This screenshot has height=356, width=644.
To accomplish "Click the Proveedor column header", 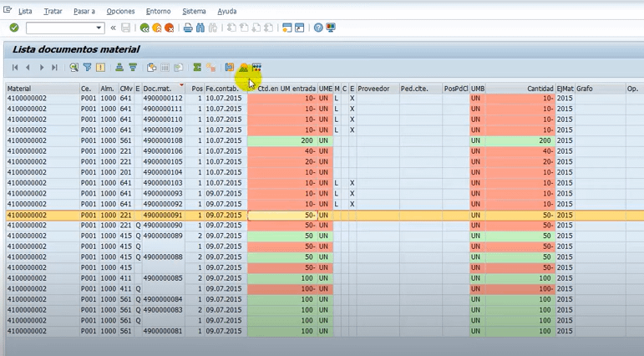I will pos(373,89).
